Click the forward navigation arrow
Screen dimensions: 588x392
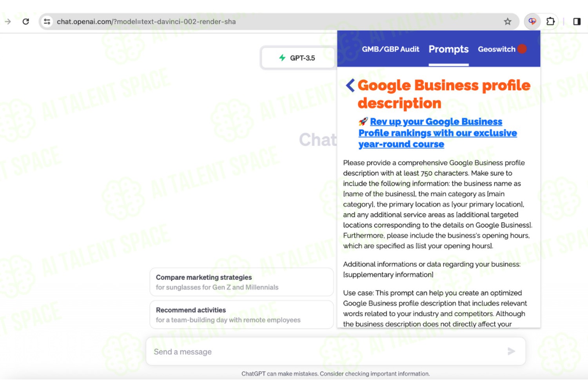8,22
